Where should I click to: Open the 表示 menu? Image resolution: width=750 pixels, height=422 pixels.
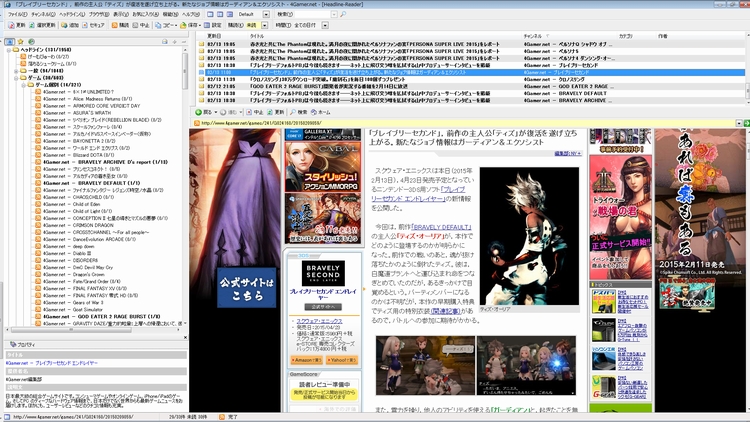click(x=121, y=14)
